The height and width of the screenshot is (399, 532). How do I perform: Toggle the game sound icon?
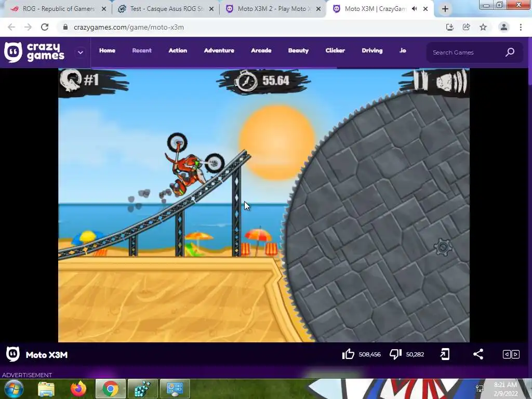[x=451, y=81]
